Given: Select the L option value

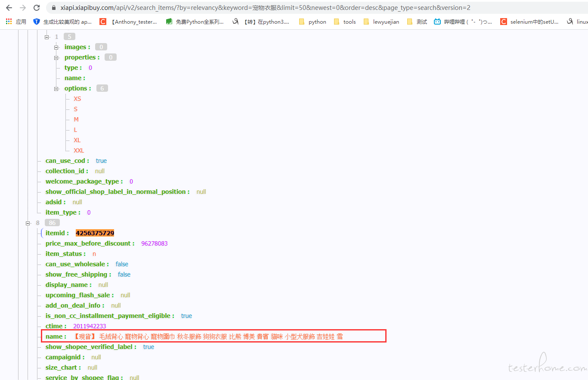Looking at the screenshot, I should pyautogui.click(x=75, y=130).
